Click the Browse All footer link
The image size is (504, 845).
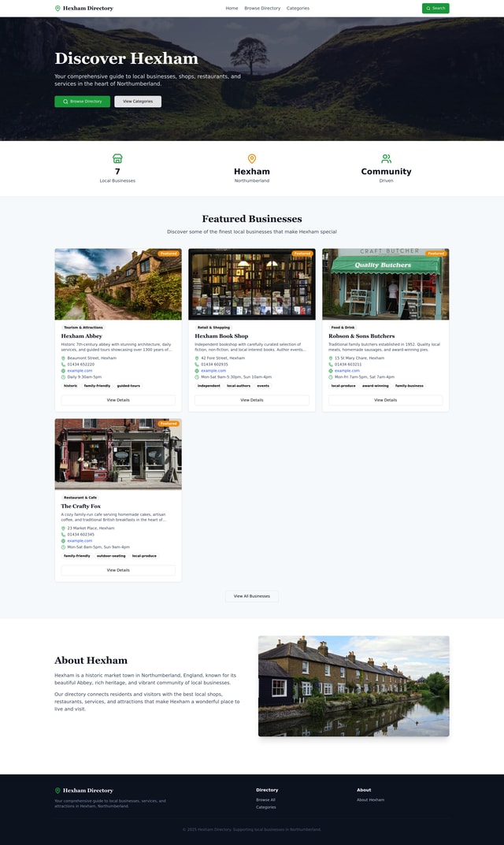click(265, 800)
